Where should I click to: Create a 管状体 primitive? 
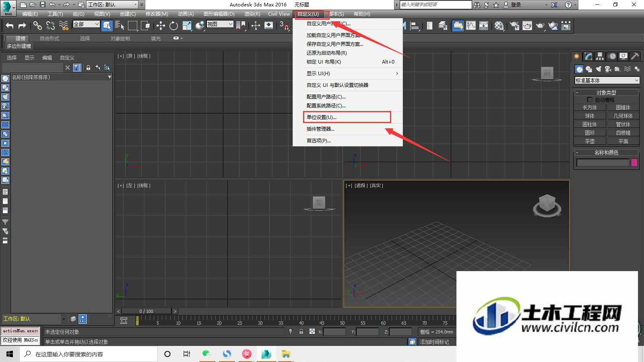[x=623, y=124]
